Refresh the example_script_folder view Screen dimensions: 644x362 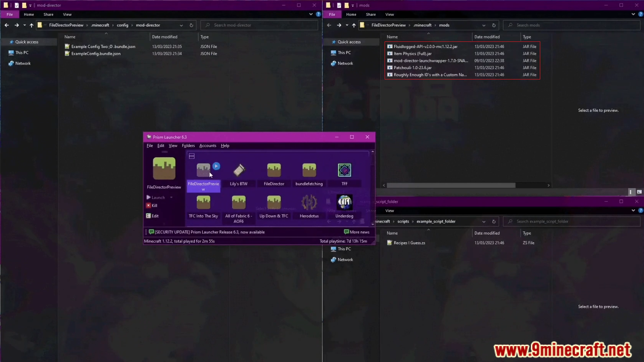[x=494, y=221]
